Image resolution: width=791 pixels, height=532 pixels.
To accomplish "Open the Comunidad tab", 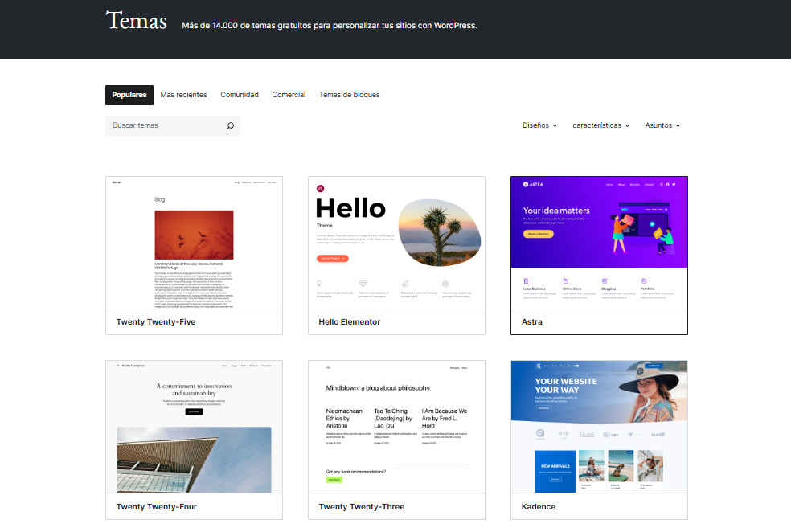I will [240, 95].
